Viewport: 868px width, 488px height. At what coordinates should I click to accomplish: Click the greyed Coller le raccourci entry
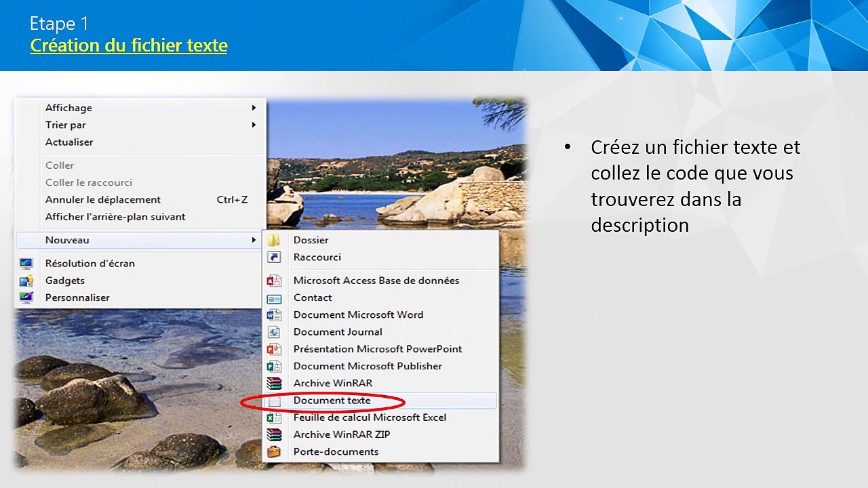click(x=140, y=182)
